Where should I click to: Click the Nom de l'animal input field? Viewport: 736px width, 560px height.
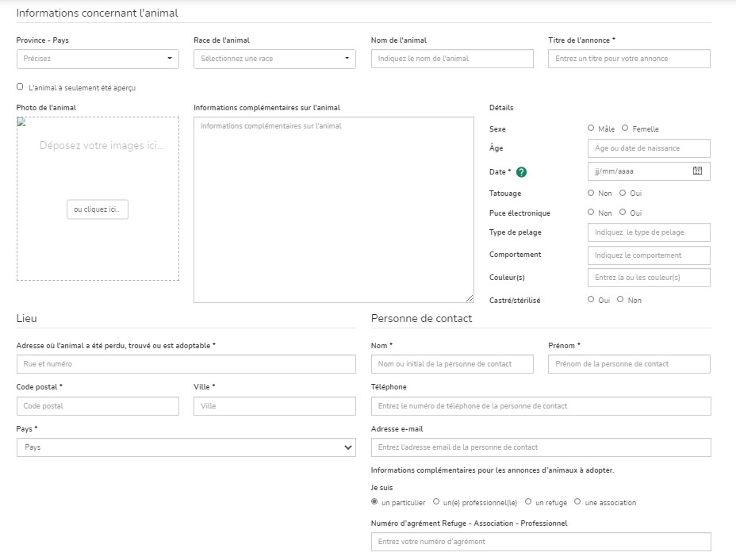(x=452, y=59)
